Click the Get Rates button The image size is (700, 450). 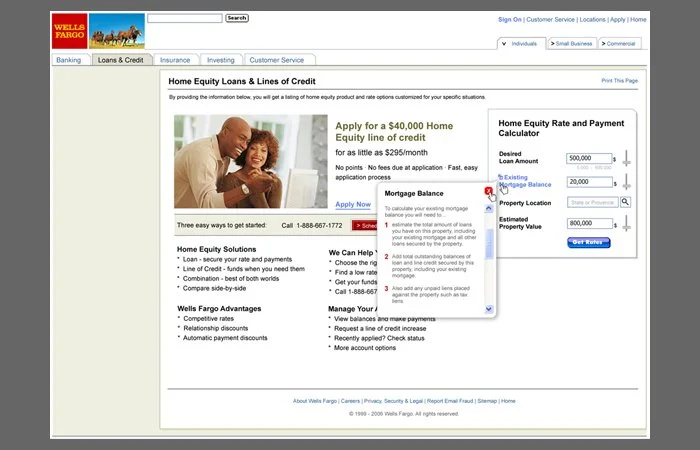click(589, 242)
